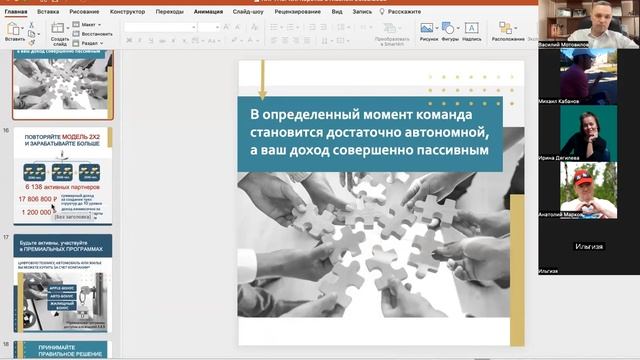Click the Рисунок picture icon

point(426,28)
